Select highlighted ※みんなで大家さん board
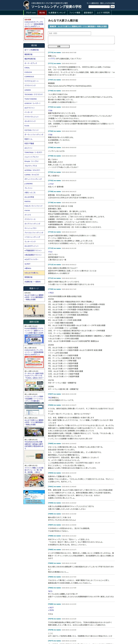 [x=34, y=273]
